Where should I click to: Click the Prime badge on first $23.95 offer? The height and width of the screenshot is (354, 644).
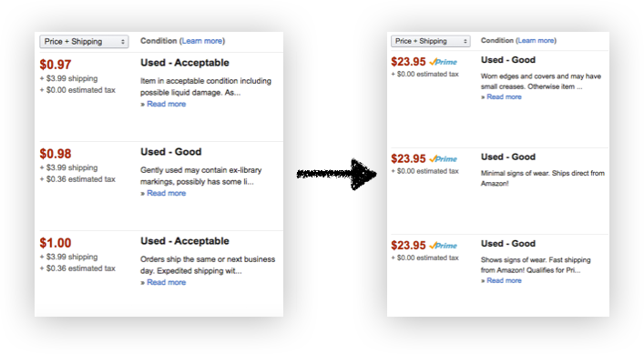[444, 62]
